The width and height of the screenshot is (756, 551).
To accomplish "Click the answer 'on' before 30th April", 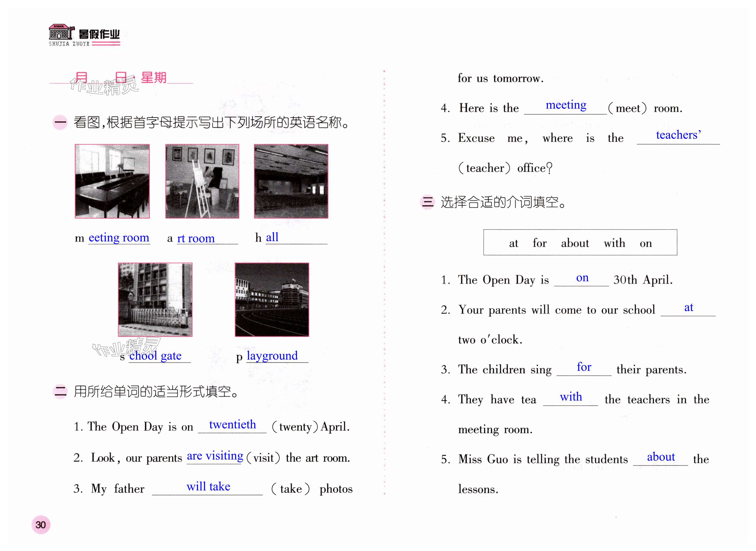I will [582, 278].
